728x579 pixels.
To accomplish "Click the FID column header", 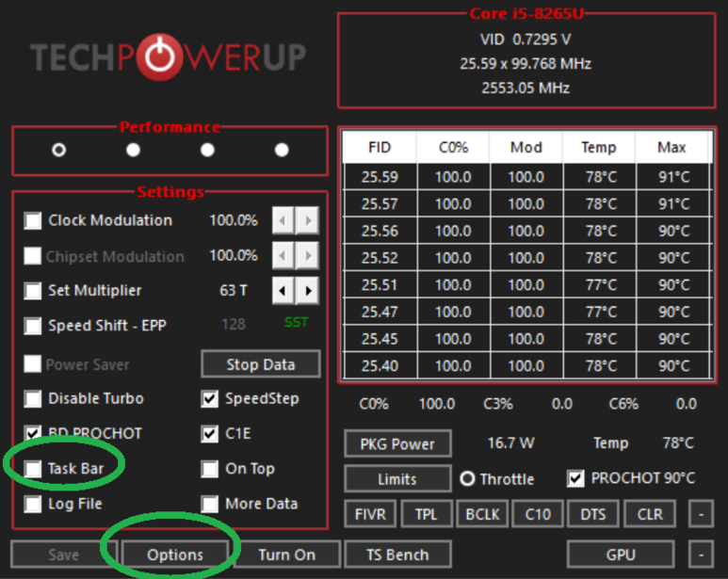I will coord(380,147).
